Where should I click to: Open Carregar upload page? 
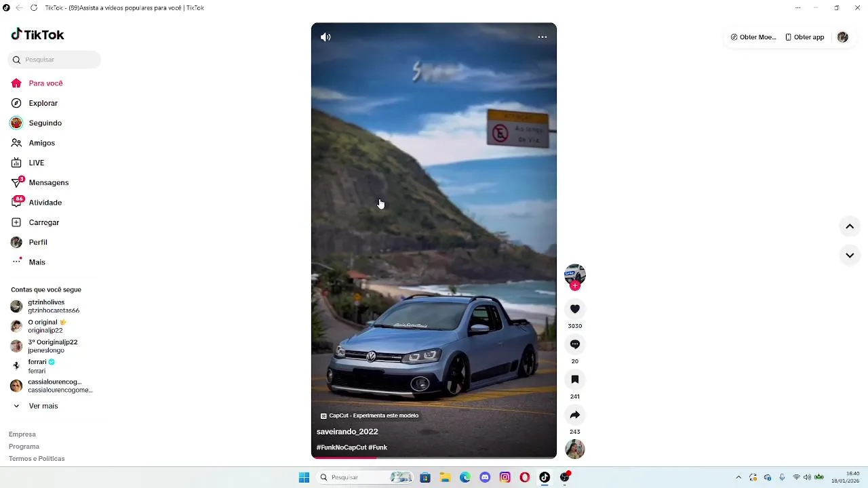pos(35,222)
